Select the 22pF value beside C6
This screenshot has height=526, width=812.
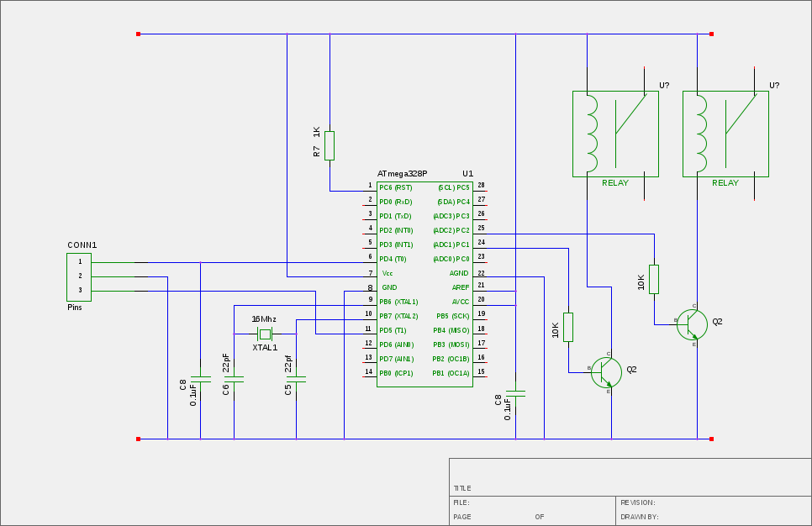tap(226, 362)
